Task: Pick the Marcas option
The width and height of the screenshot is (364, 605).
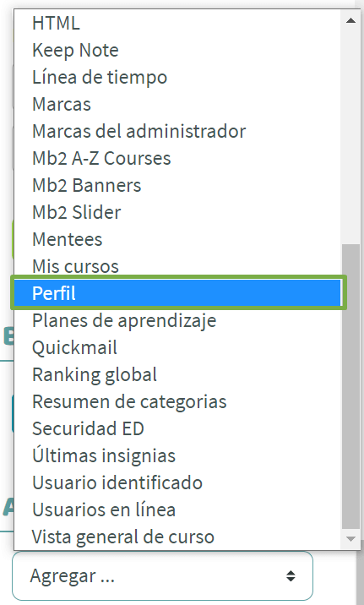Action: tap(177, 104)
